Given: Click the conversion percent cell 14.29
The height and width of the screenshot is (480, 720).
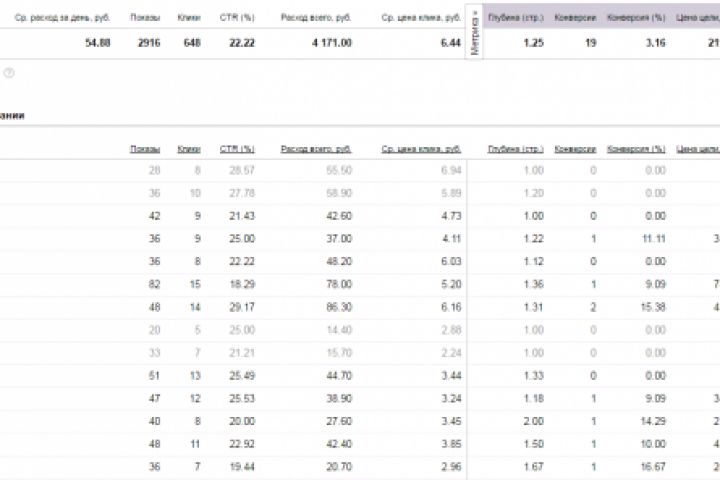Looking at the screenshot, I should click(x=653, y=421).
